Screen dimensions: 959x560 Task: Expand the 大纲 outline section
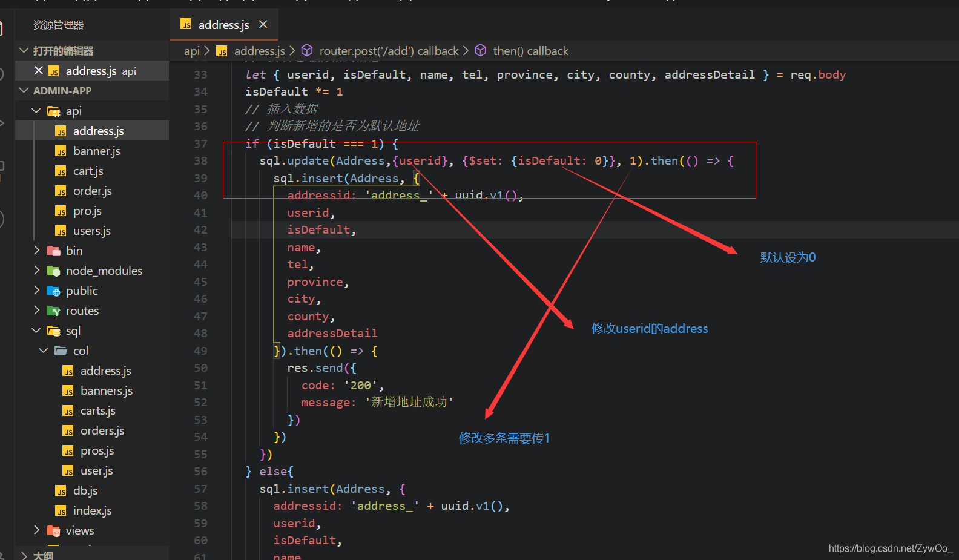click(x=24, y=555)
